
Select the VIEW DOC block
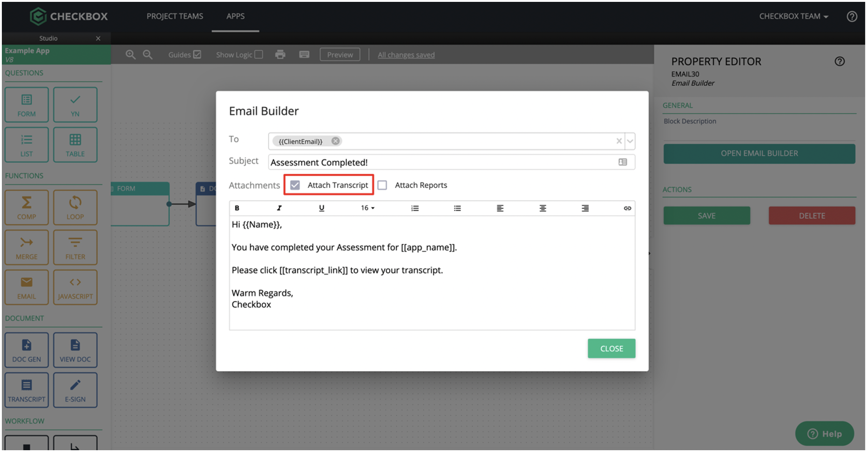click(75, 350)
